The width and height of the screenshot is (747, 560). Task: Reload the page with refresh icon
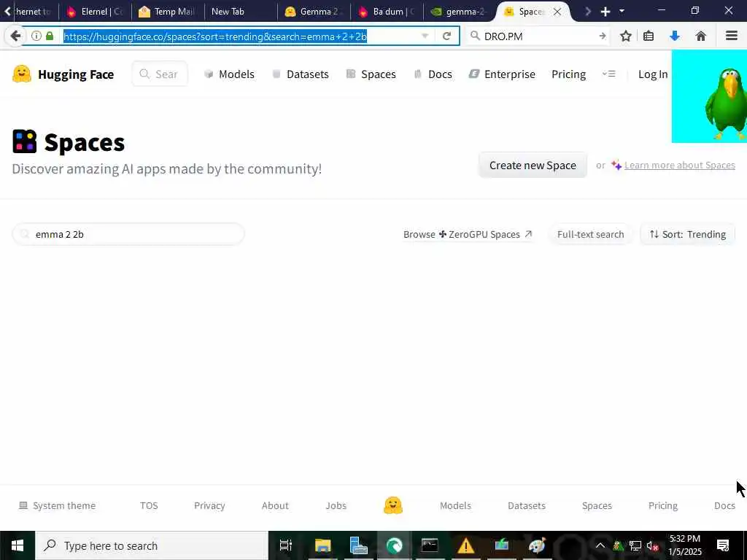(446, 36)
